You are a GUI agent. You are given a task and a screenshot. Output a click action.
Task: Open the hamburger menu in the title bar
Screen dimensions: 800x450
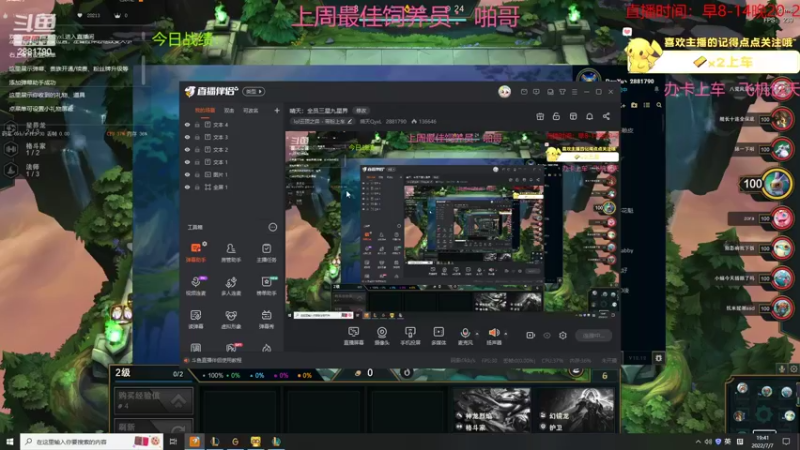click(x=574, y=92)
